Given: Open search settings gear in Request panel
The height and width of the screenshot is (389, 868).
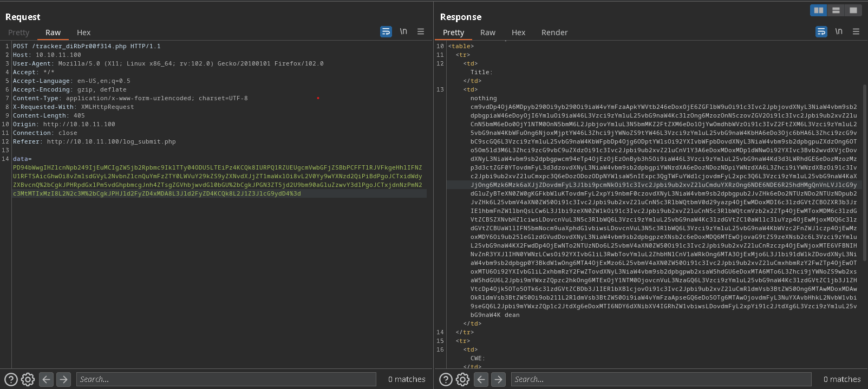Looking at the screenshot, I should pos(28,379).
